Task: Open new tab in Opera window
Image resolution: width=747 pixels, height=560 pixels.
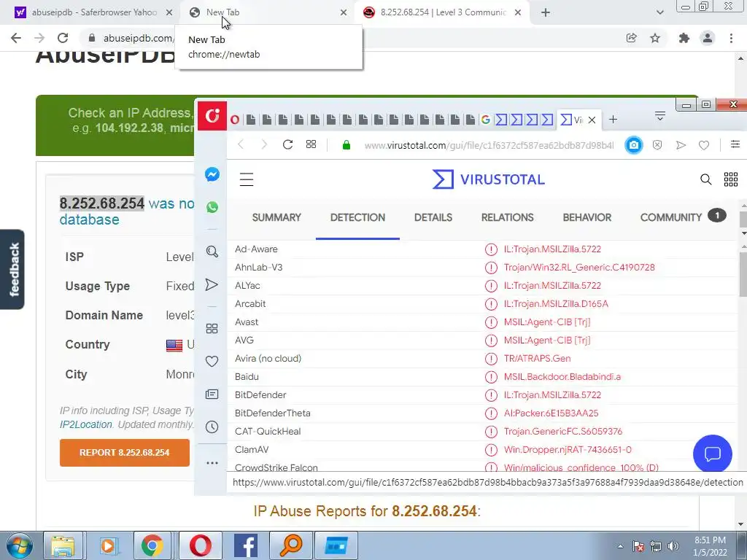Action: 613,120
